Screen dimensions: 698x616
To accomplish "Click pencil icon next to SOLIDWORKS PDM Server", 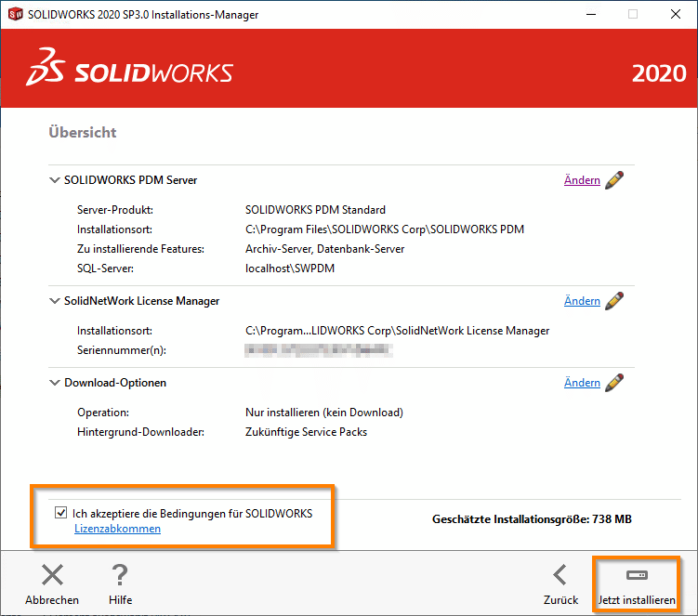I will tap(613, 180).
